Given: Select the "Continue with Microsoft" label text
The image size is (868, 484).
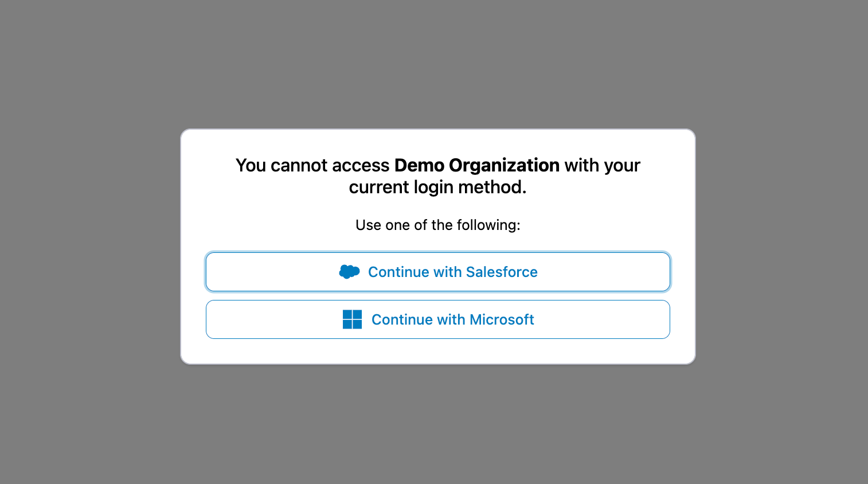Looking at the screenshot, I should pos(452,319).
